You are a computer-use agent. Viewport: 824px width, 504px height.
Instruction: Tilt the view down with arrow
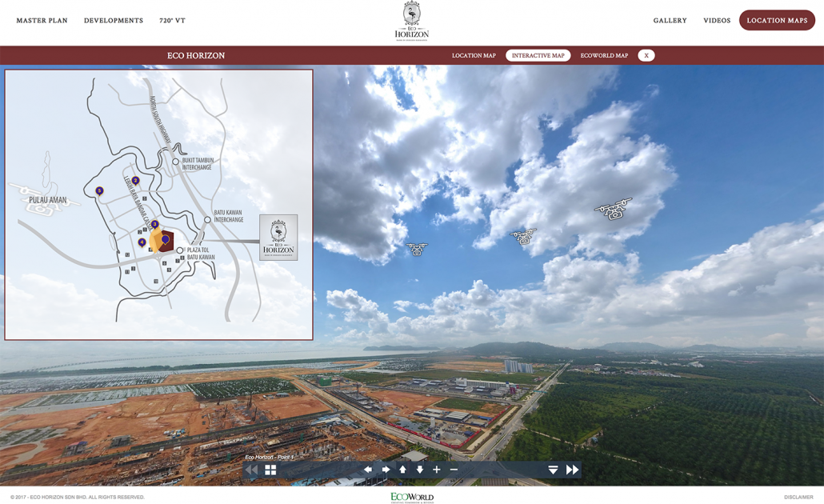tap(419, 470)
